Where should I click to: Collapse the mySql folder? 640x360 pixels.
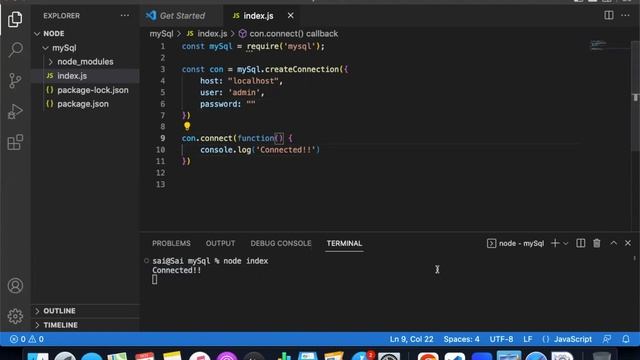pyautogui.click(x=60, y=48)
